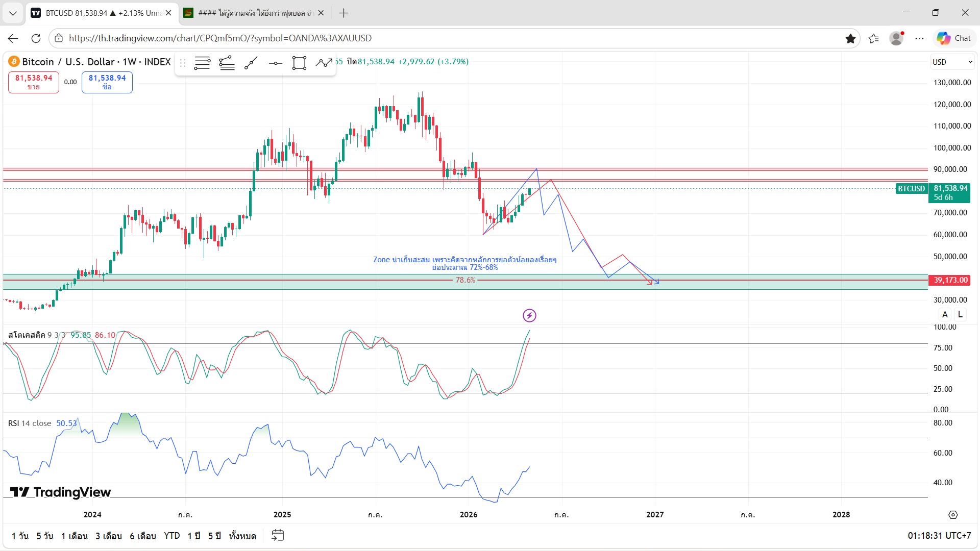The image size is (980, 551).
Task: Select the rectangle shape tool
Action: coord(299,63)
